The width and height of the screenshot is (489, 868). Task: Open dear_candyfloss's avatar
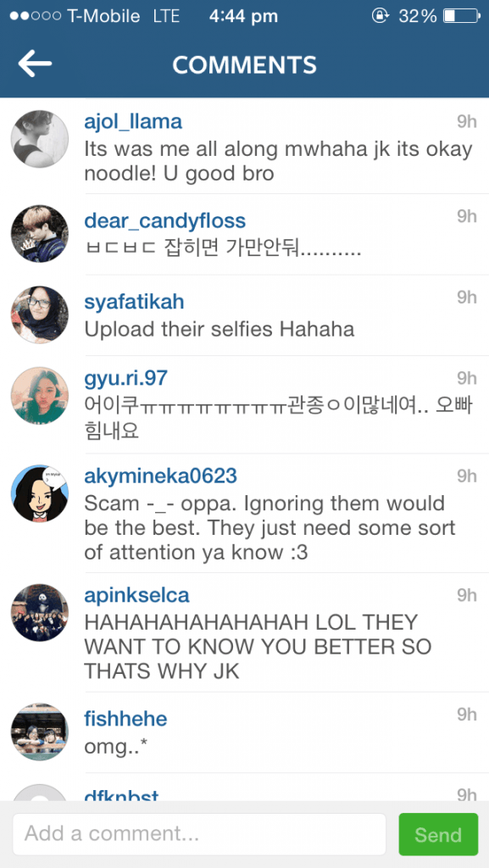pos(40,234)
